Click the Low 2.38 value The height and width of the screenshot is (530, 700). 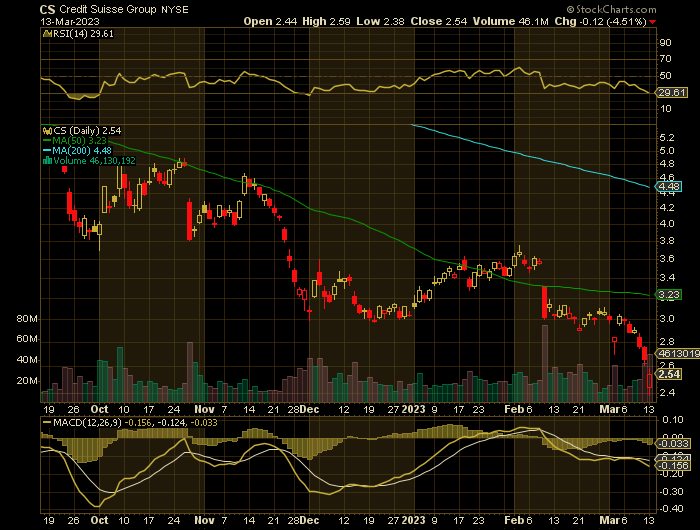pyautogui.click(x=380, y=21)
